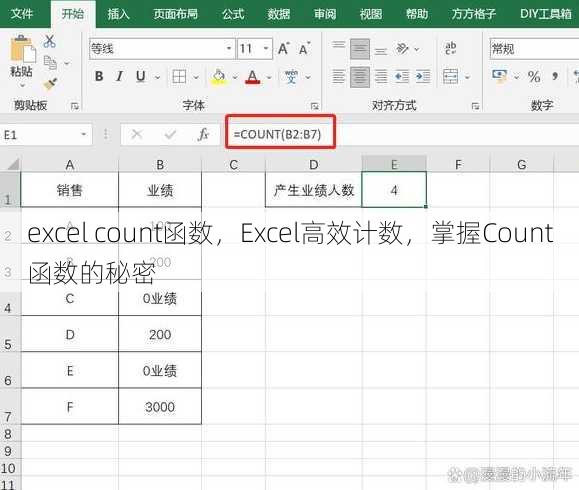The height and width of the screenshot is (490, 579).
Task: Select the row 5 header
Action: point(10,334)
